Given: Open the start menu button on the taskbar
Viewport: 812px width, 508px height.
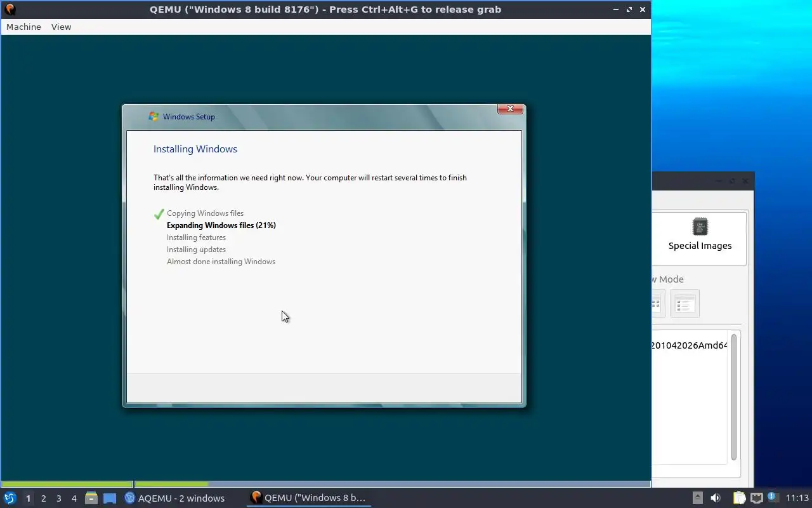Looking at the screenshot, I should [10, 498].
